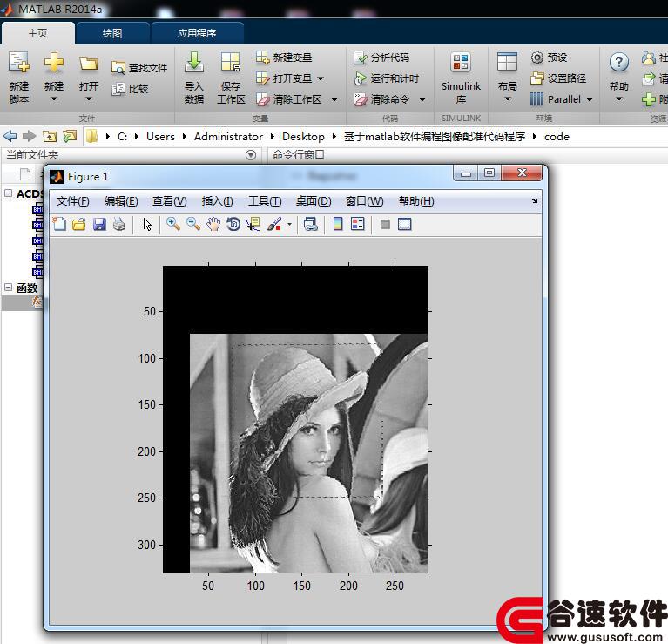Open the 桌面(D) menu in Figure 1
Screen dimensions: 668x644
click(x=314, y=201)
